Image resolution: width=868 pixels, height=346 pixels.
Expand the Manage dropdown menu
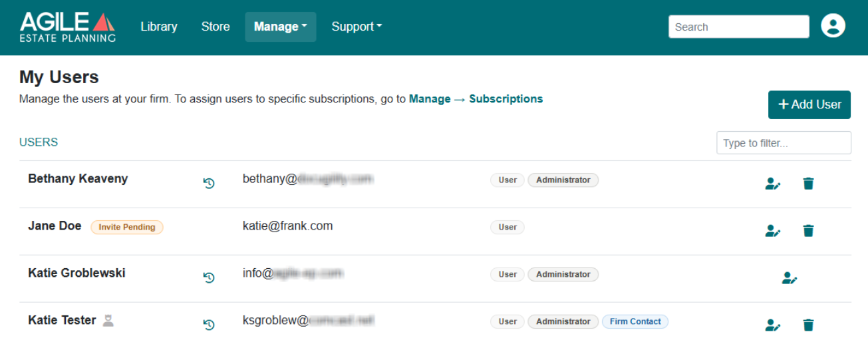281,27
